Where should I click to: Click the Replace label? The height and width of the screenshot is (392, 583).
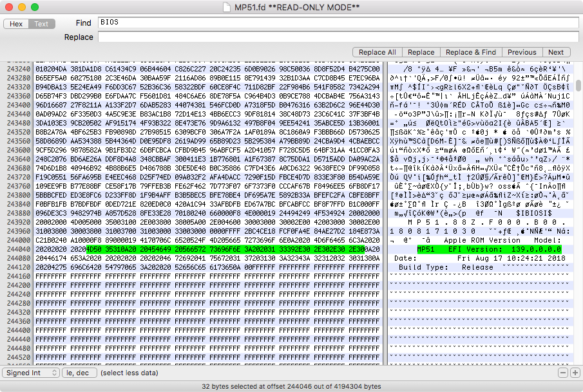pos(79,37)
